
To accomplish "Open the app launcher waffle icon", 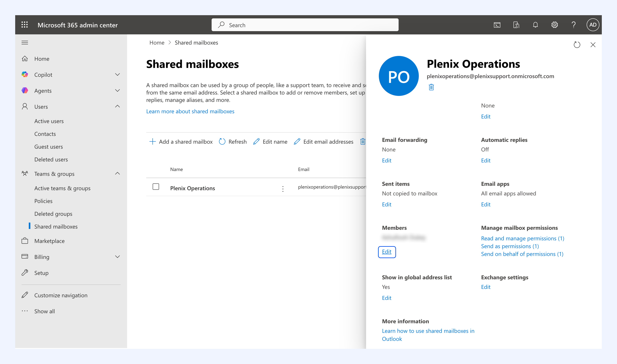I will coord(25,25).
